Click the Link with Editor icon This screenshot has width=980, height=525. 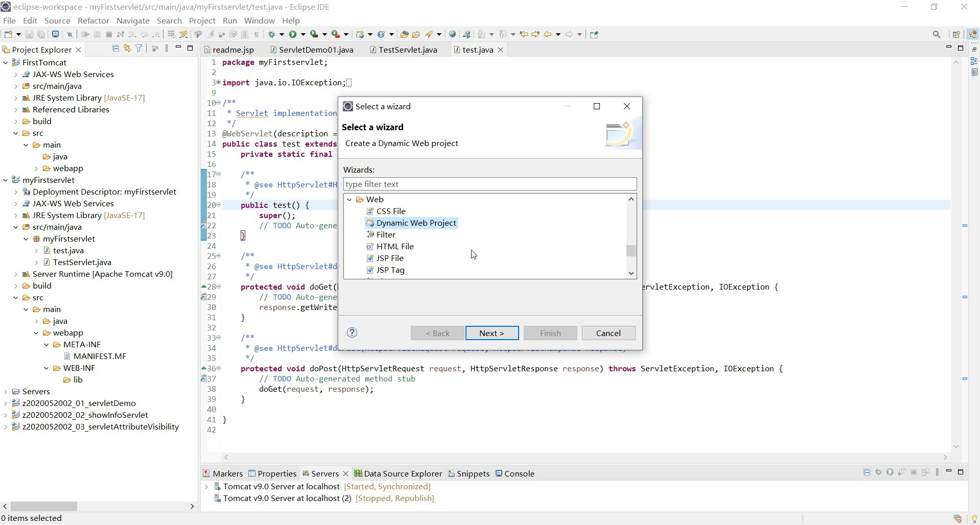127,49
